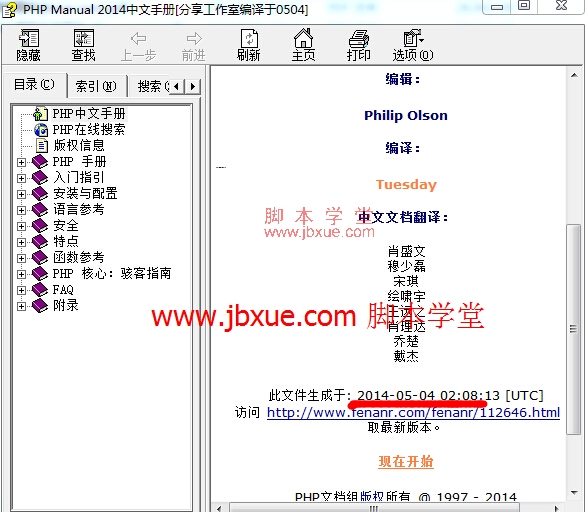Click the purple book icon beside 附录
585x512 pixels.
pos(40,306)
